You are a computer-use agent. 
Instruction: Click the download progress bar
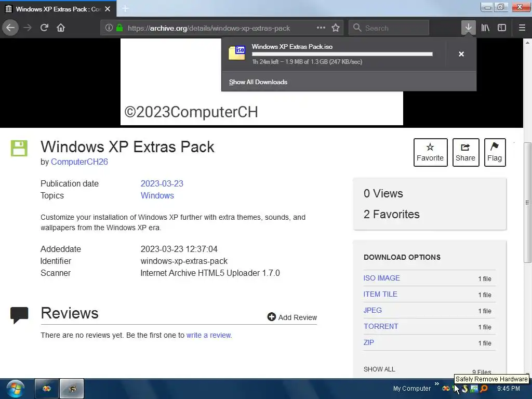point(342,54)
